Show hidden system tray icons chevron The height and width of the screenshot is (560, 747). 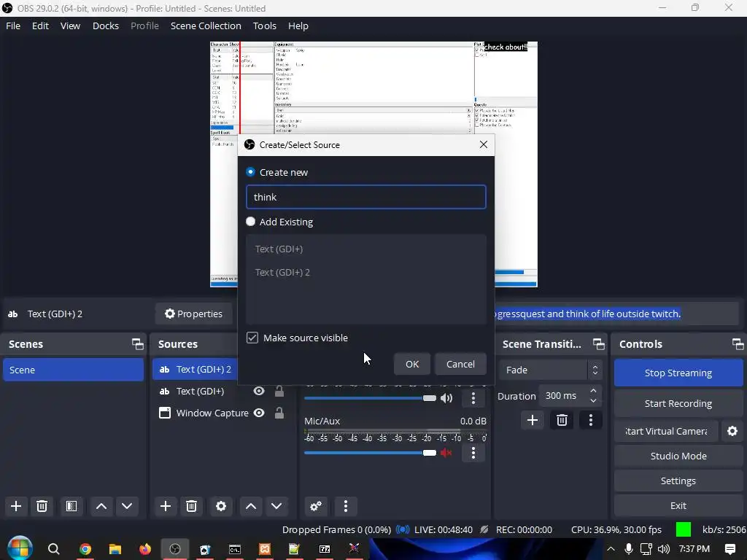[x=611, y=549]
